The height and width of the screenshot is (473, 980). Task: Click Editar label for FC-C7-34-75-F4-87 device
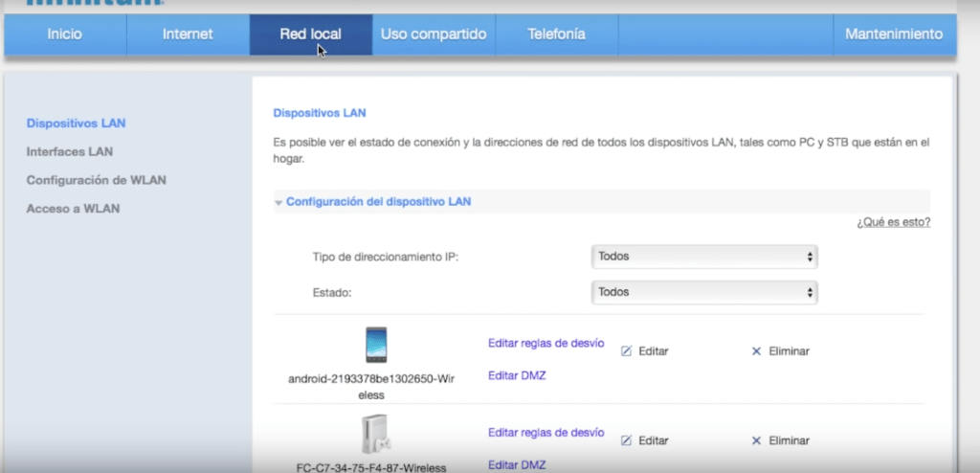pos(654,440)
